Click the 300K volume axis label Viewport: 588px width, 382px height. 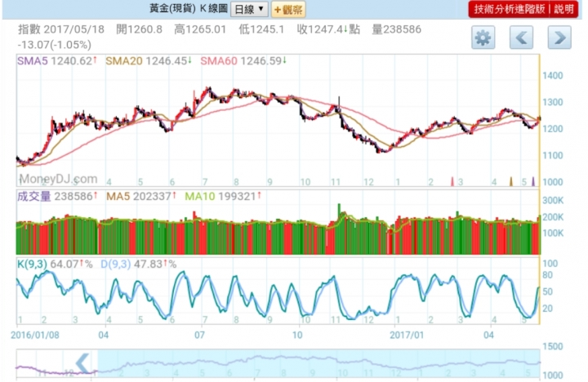[x=553, y=201]
